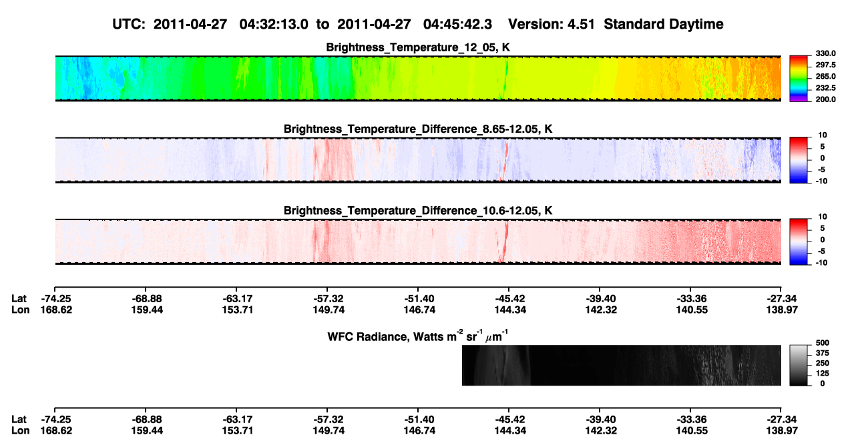Click the 8.65-12.05 difference image strip

tap(418, 160)
